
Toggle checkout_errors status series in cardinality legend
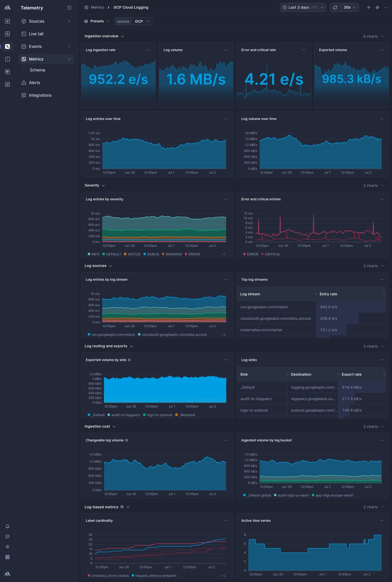click(x=108, y=576)
